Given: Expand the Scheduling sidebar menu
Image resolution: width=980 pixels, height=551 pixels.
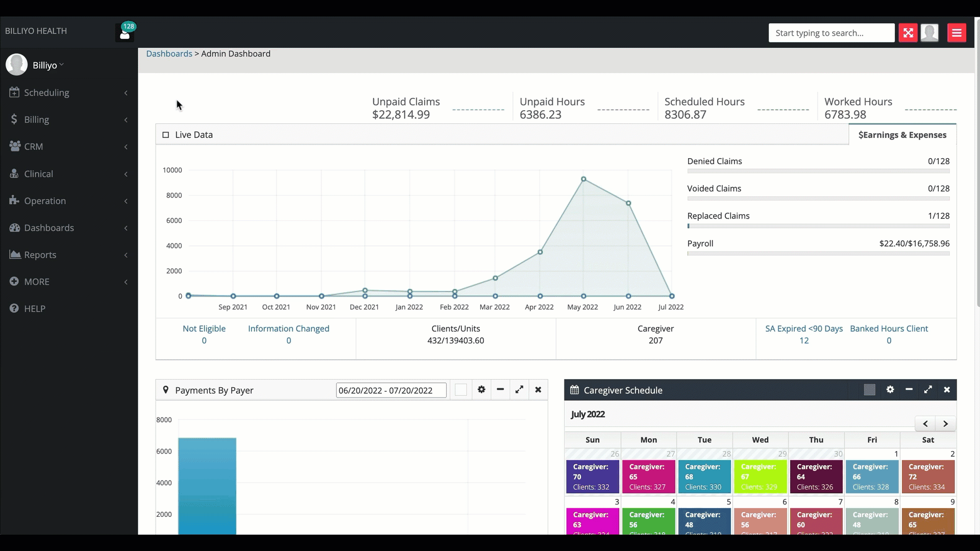Looking at the screenshot, I should coord(46,93).
